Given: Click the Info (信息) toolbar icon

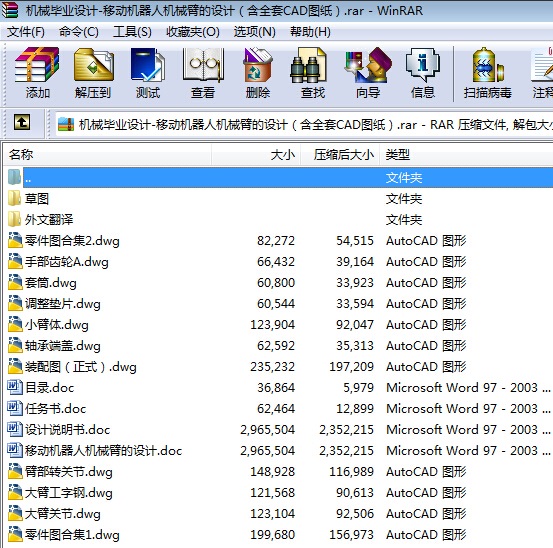Looking at the screenshot, I should (x=423, y=65).
